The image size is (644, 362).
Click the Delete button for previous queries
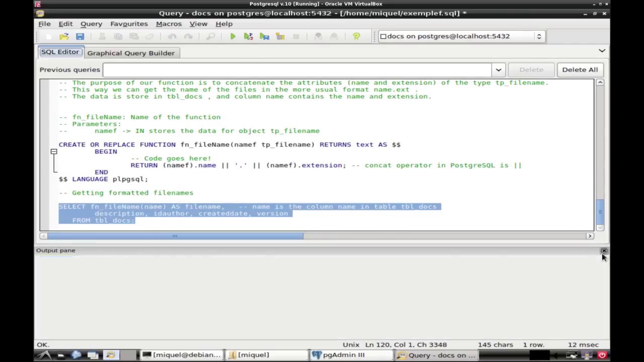click(x=531, y=69)
